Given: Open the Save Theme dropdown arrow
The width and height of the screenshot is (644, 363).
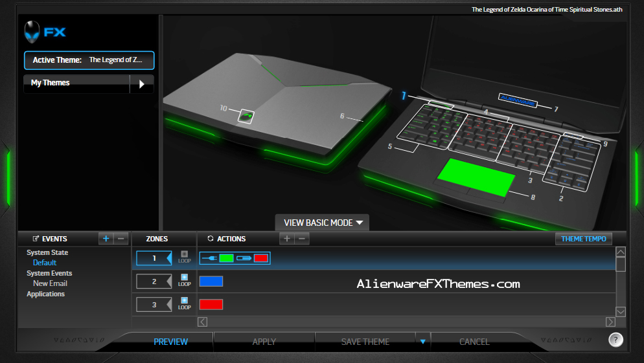Looking at the screenshot, I should coord(422,342).
